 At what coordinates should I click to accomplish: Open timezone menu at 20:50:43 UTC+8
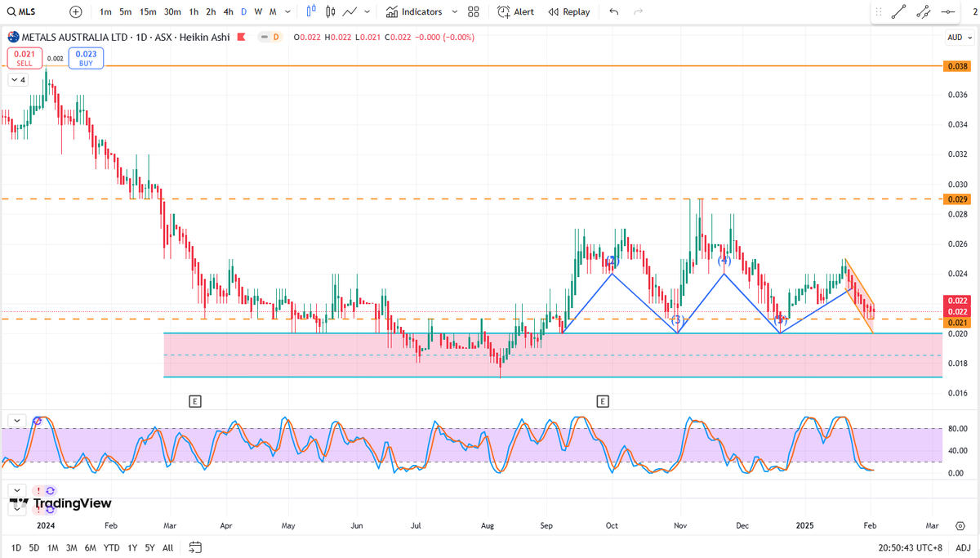tap(909, 547)
